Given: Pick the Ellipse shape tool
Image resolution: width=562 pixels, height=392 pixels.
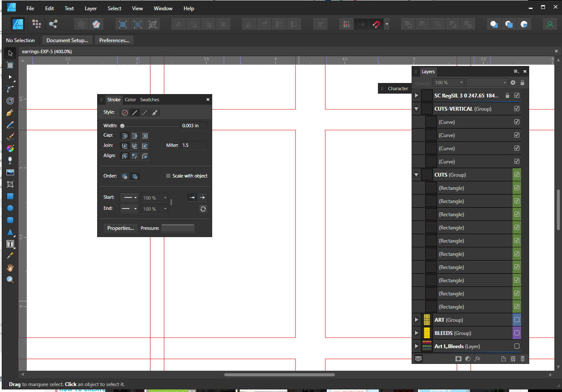Looking at the screenshot, I should (x=10, y=208).
